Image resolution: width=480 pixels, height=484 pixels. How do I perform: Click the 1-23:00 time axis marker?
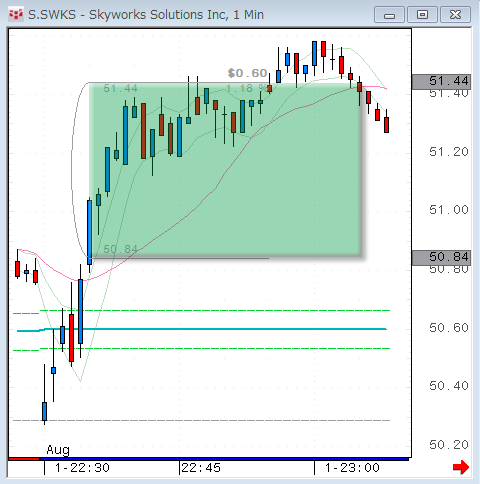point(352,468)
